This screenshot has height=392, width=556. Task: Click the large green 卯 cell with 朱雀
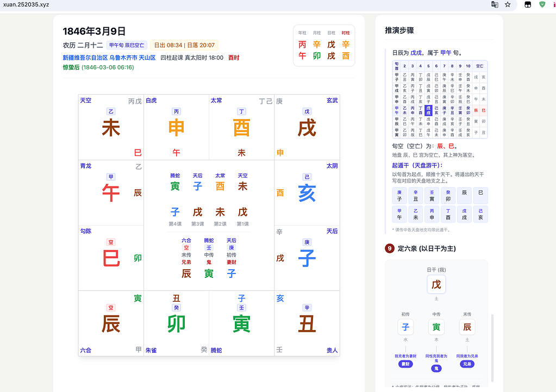click(176, 323)
